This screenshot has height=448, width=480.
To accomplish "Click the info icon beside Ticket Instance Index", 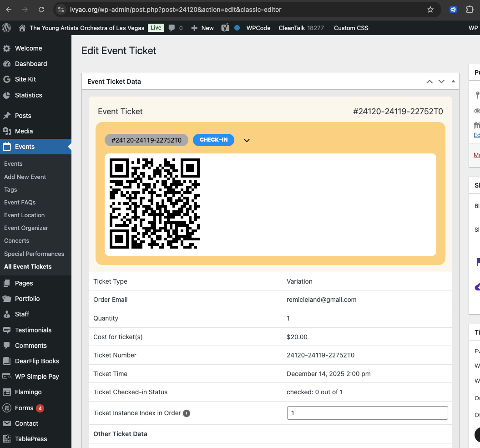I will tap(187, 413).
